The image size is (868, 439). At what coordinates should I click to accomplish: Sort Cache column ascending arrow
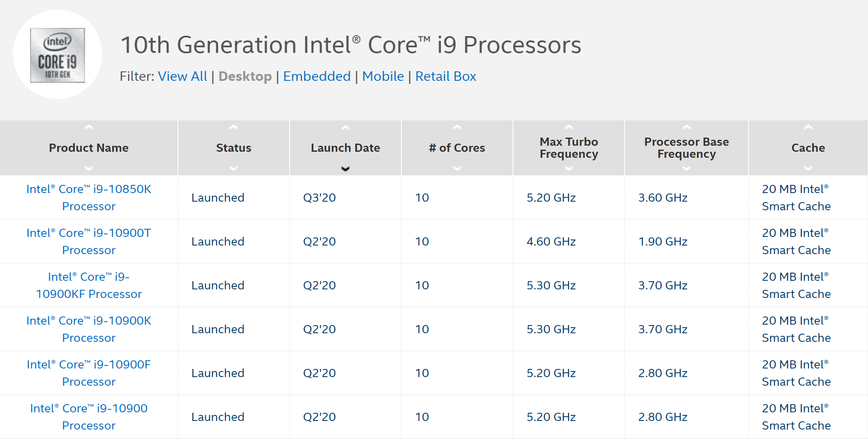808,128
